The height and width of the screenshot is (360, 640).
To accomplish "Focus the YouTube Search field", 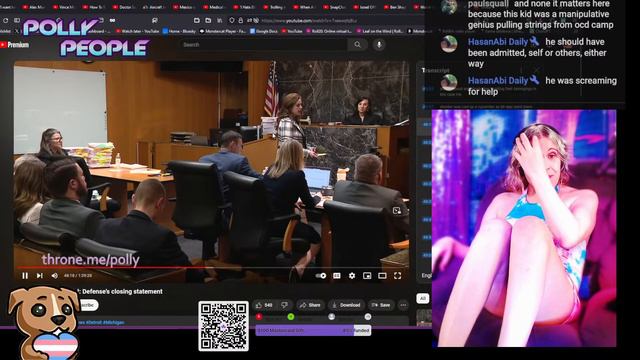I will (263, 44).
